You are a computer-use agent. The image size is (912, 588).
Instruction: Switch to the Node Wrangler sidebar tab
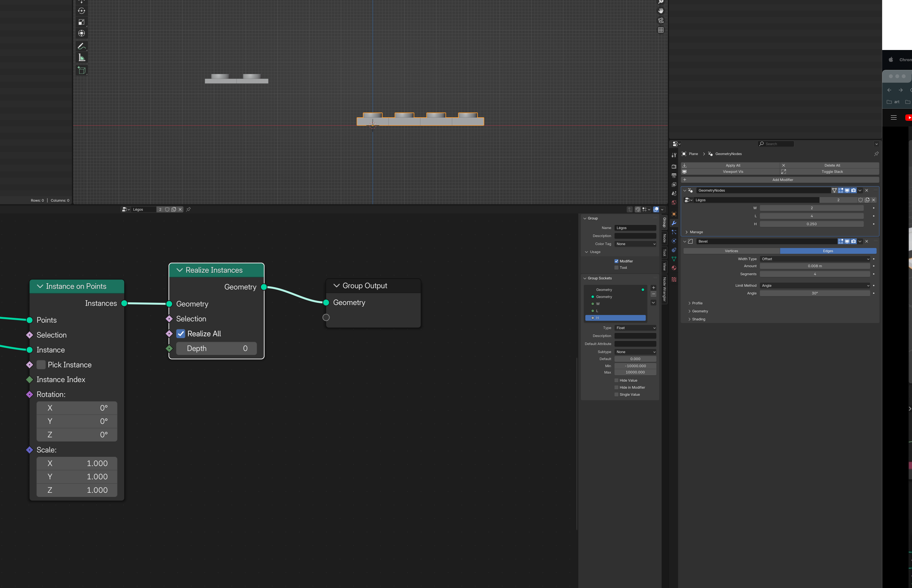click(665, 289)
